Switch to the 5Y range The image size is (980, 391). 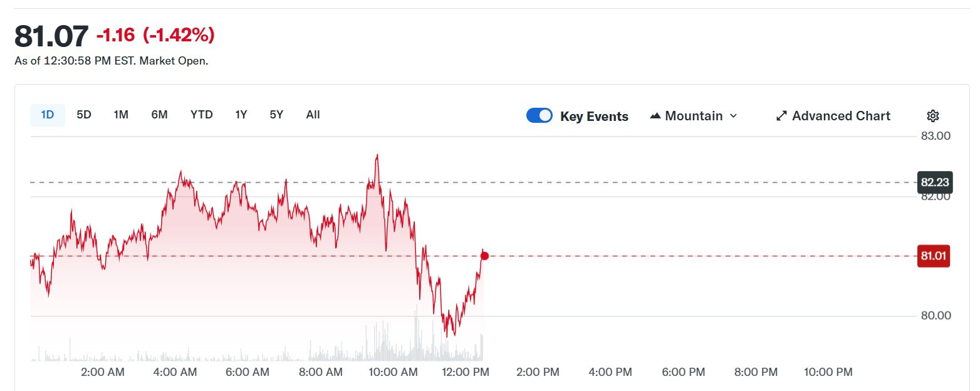(276, 115)
